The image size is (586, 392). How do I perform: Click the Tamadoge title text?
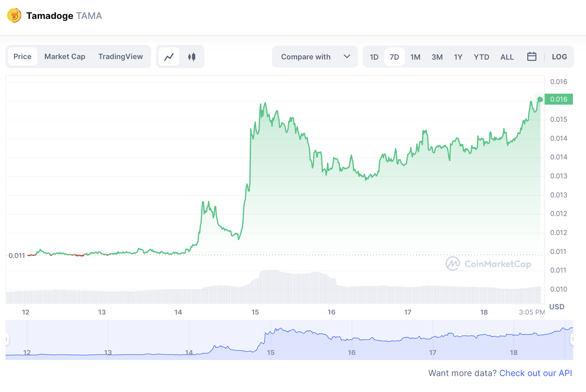[x=50, y=16]
